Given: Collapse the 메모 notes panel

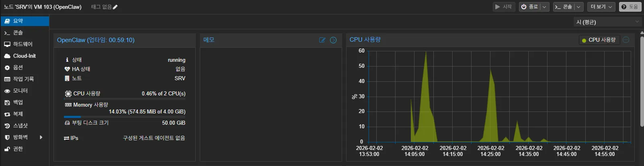Looking at the screenshot, I should 333,40.
